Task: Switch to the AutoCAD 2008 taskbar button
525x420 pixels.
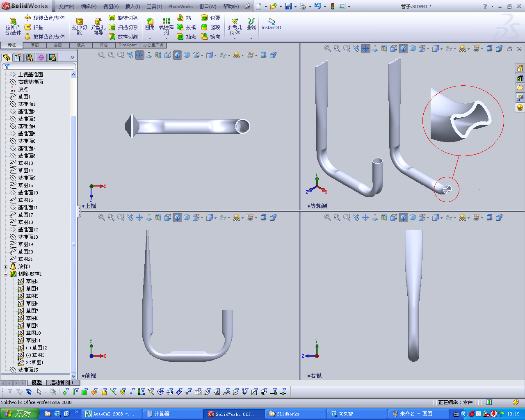Action: click(x=112, y=414)
